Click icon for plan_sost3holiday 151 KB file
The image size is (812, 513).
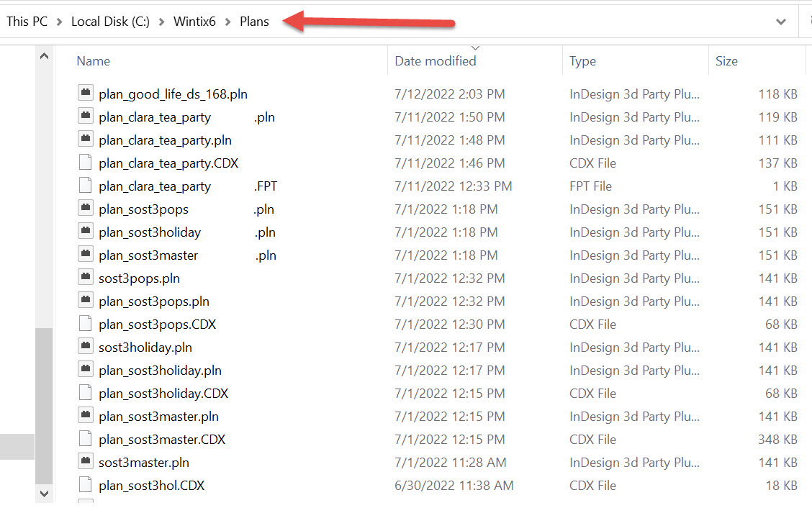tap(86, 231)
